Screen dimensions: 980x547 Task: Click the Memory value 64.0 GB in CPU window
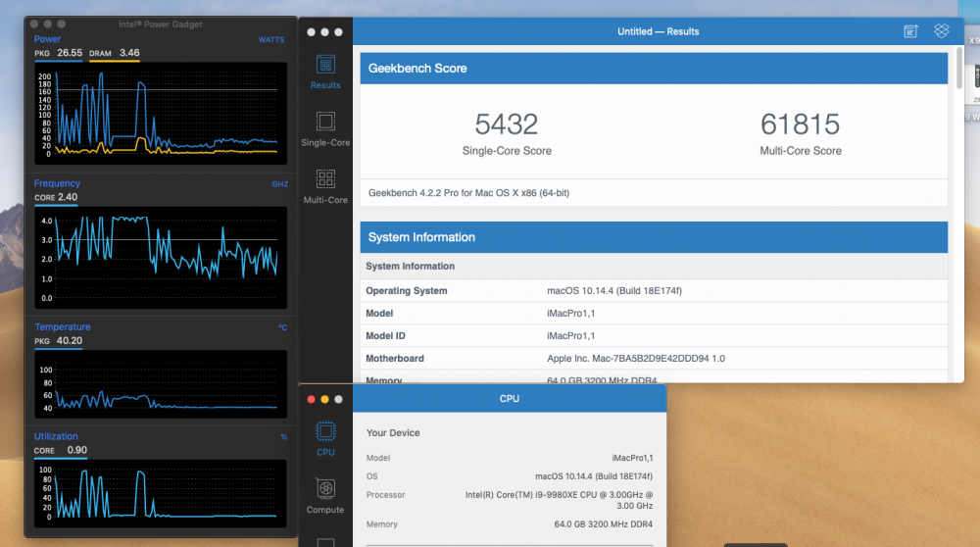click(603, 524)
